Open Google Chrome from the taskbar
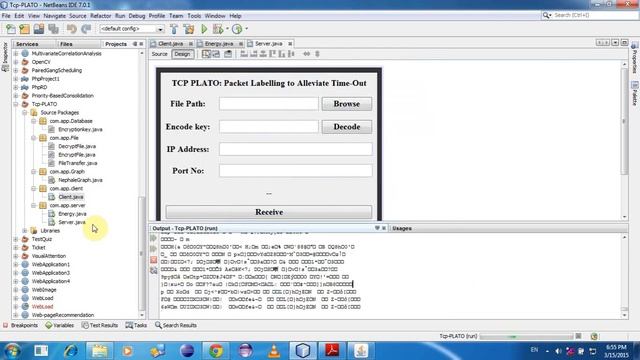The width and height of the screenshot is (640, 360). point(216,351)
